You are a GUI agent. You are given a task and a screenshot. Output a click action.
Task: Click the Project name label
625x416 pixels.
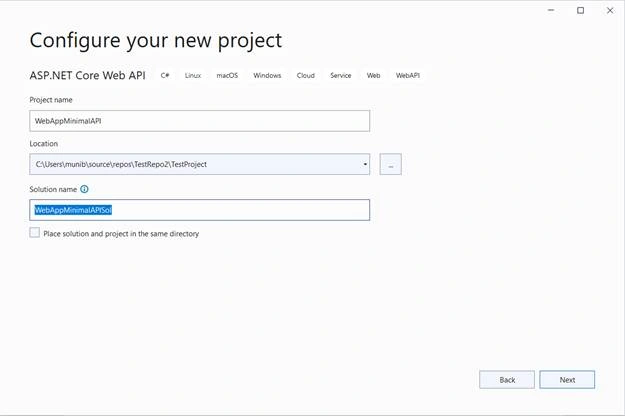click(x=51, y=100)
